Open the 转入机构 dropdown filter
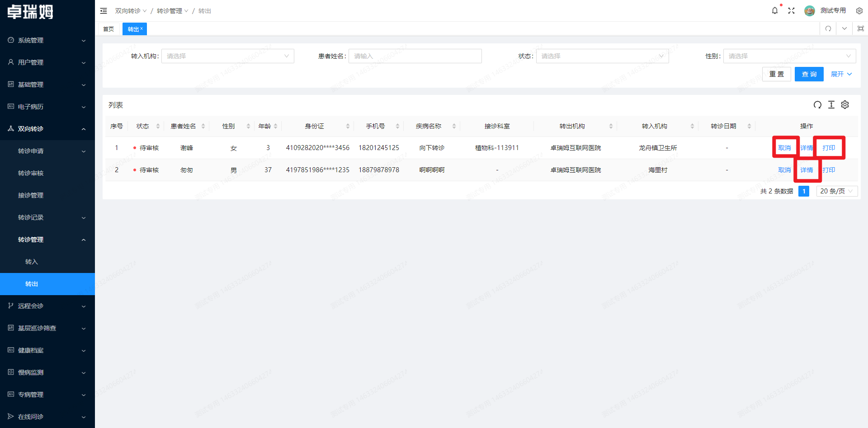Screen dimensions: 868x428 [227, 56]
